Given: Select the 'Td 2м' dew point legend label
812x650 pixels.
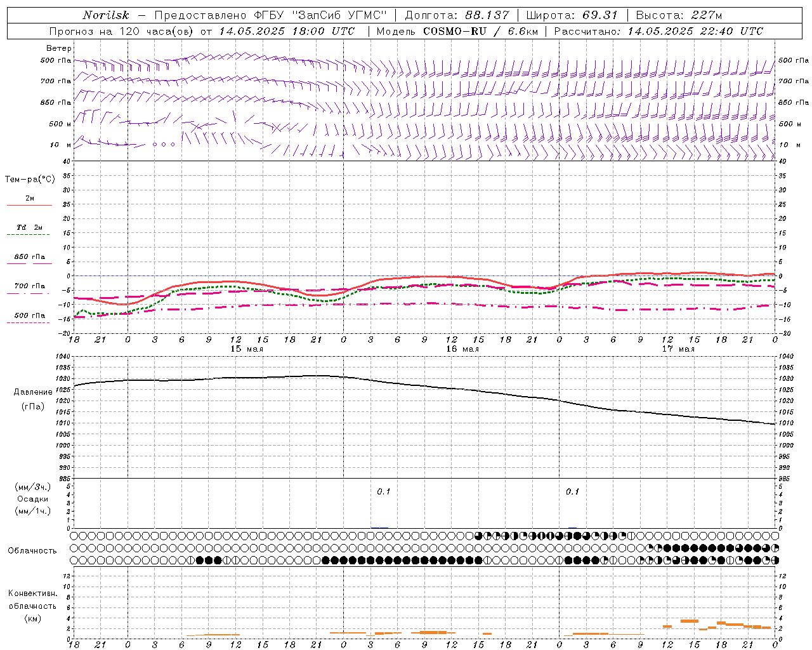Looking at the screenshot, I should coord(29,227).
